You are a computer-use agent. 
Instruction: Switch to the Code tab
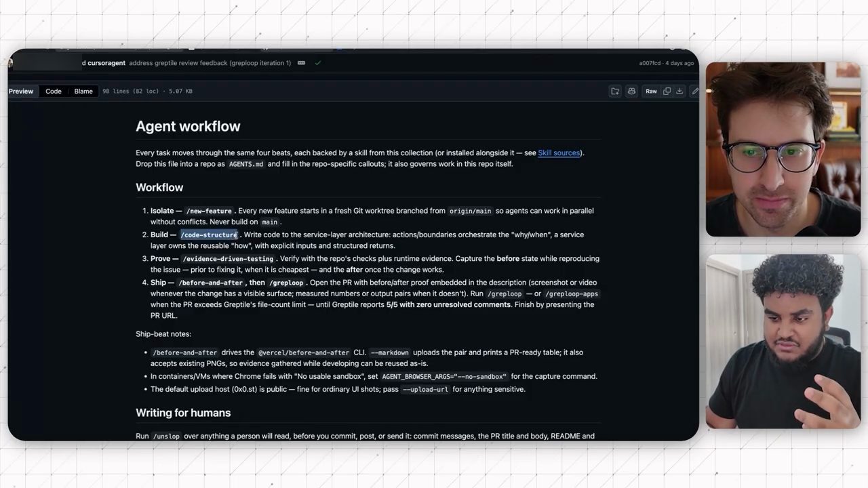[54, 91]
